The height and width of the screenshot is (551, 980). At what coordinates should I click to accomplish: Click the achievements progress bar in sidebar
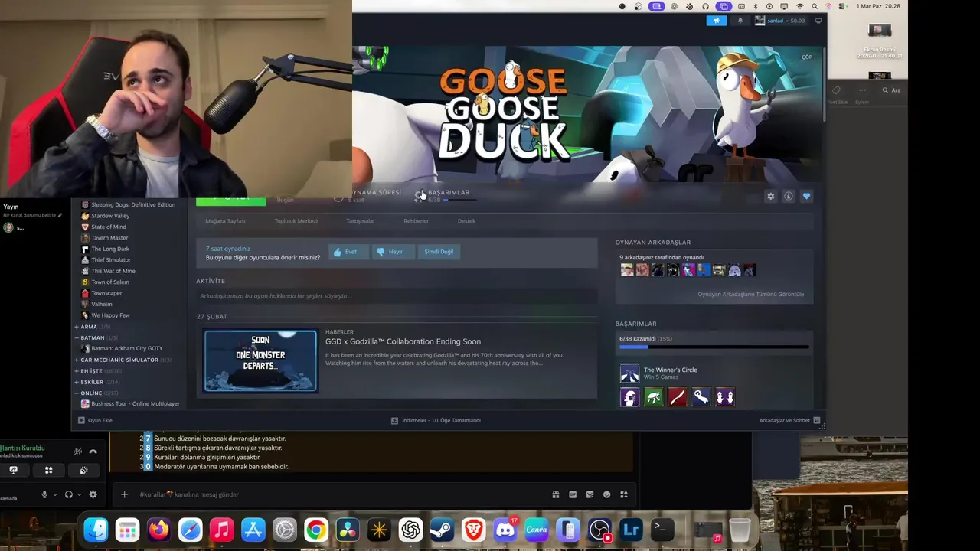click(x=714, y=347)
